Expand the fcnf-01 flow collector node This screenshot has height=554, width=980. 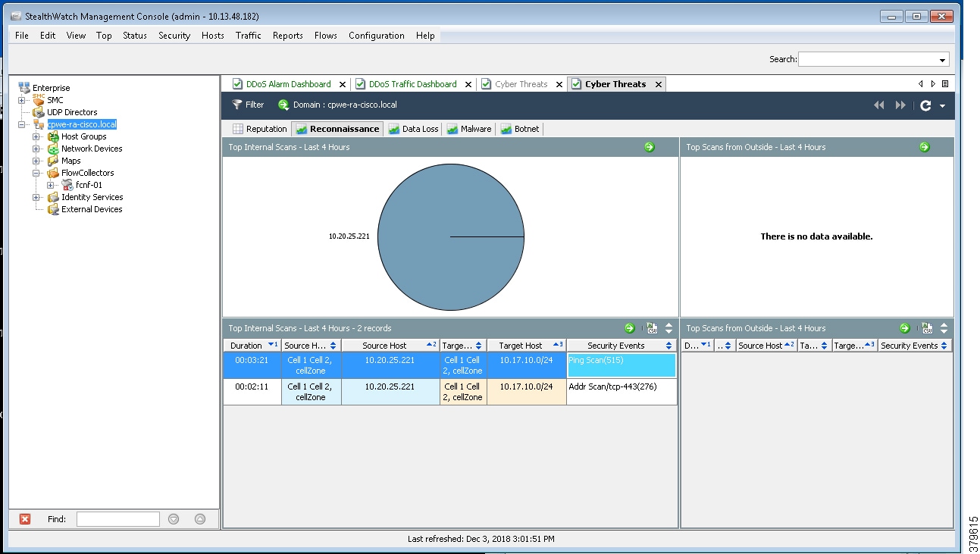pyautogui.click(x=51, y=185)
